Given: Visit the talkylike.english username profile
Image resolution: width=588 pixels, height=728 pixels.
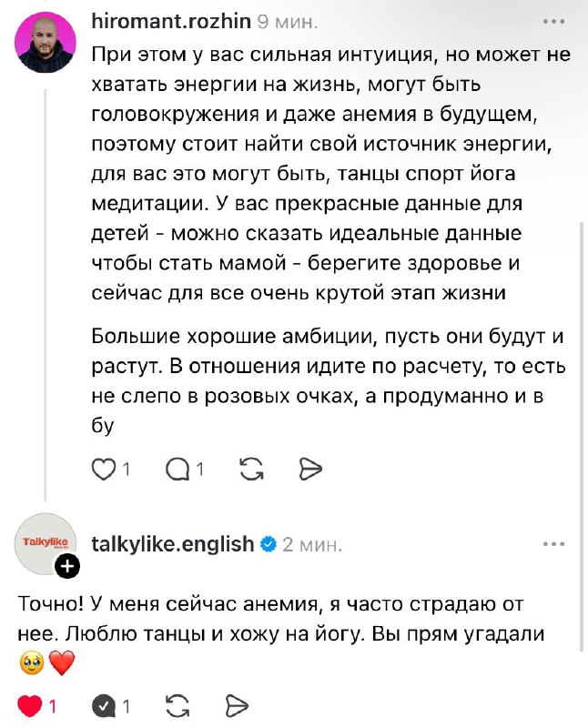Looking at the screenshot, I should click(x=173, y=544).
